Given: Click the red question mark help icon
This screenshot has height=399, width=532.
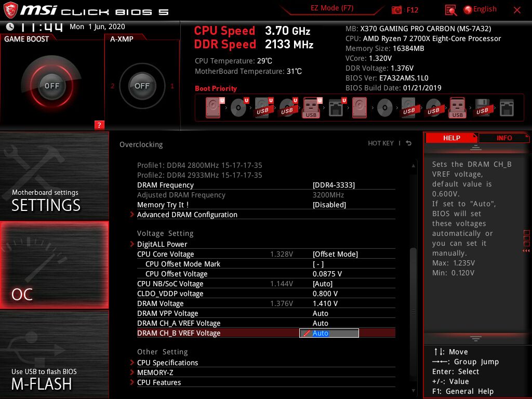Looking at the screenshot, I should tap(99, 125).
